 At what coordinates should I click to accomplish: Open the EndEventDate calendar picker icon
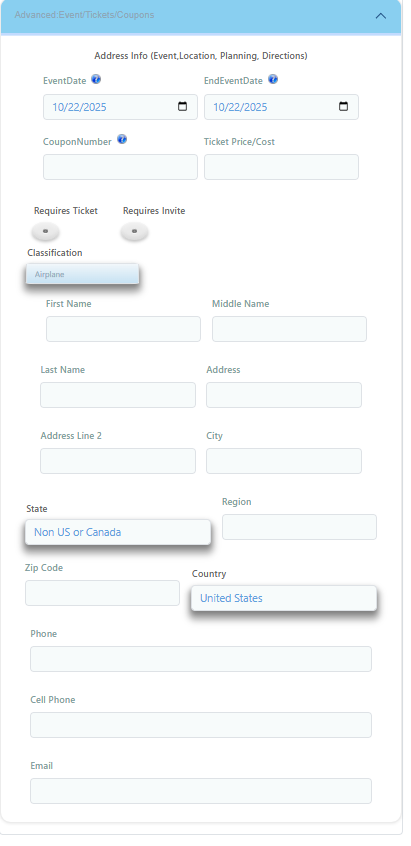[x=344, y=106]
